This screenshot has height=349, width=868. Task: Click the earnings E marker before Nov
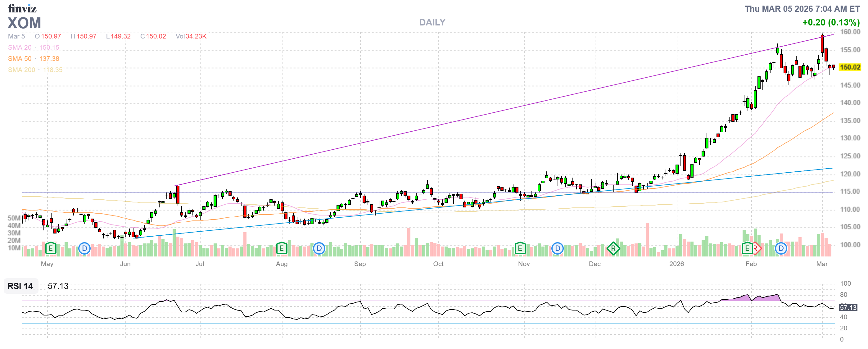click(x=520, y=249)
